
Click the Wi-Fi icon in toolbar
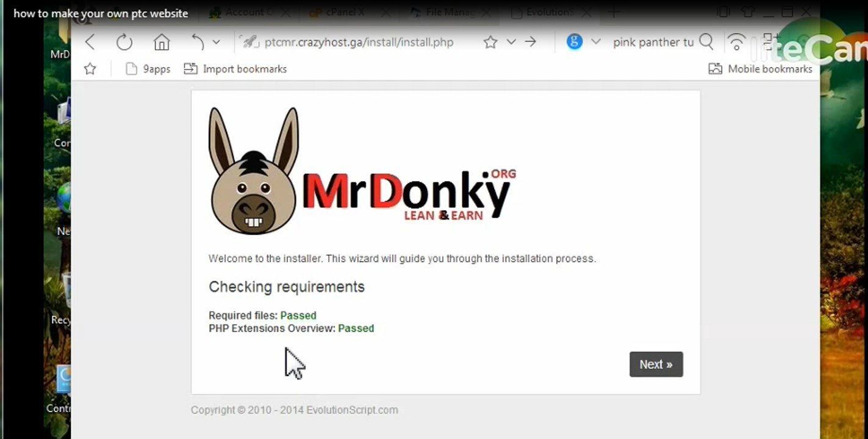tap(737, 42)
